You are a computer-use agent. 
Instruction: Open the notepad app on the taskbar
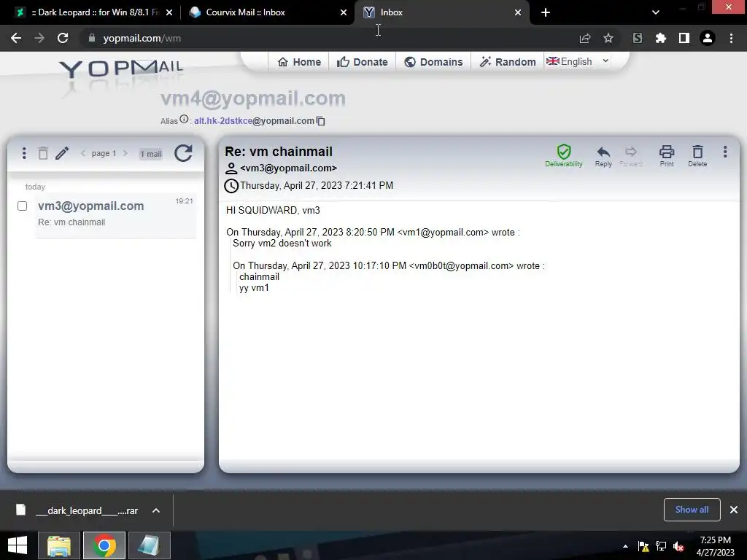[149, 545]
